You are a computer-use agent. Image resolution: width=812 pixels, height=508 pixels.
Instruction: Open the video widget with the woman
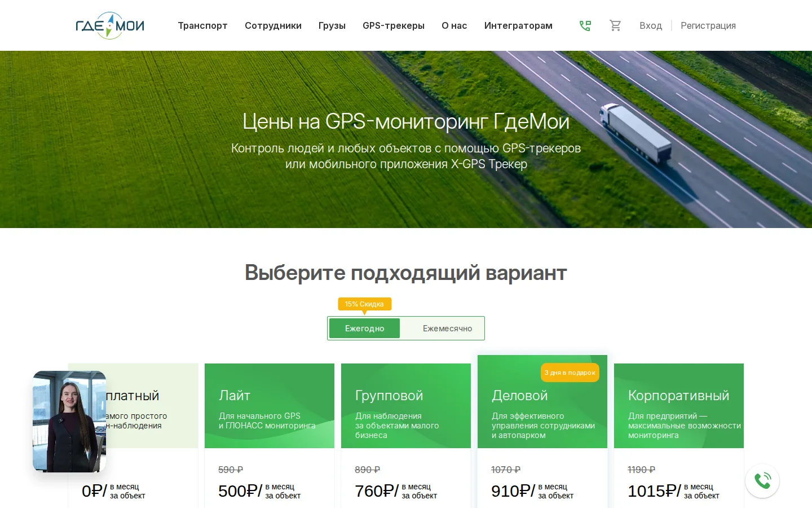point(69,421)
